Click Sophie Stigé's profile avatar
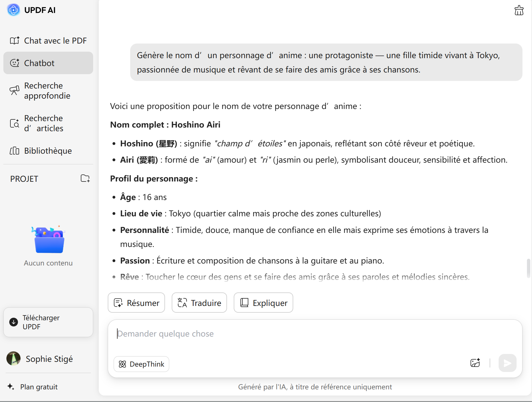Screen dimensions: 532x402 (x=13, y=358)
